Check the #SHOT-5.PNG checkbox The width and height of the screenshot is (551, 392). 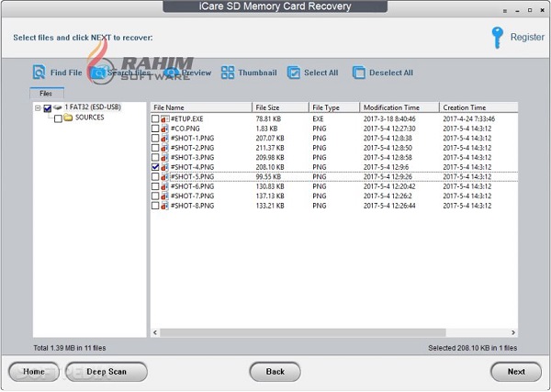click(x=155, y=176)
